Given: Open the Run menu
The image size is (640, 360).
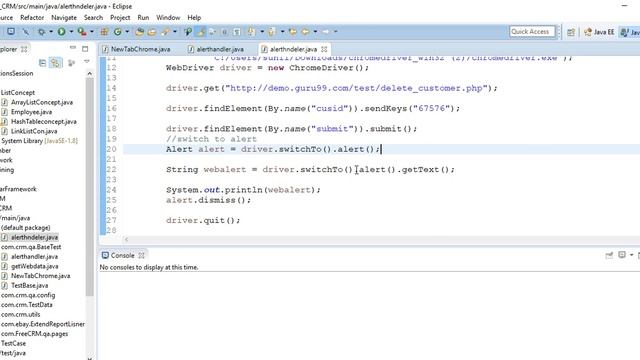Looking at the screenshot, I should [143, 18].
